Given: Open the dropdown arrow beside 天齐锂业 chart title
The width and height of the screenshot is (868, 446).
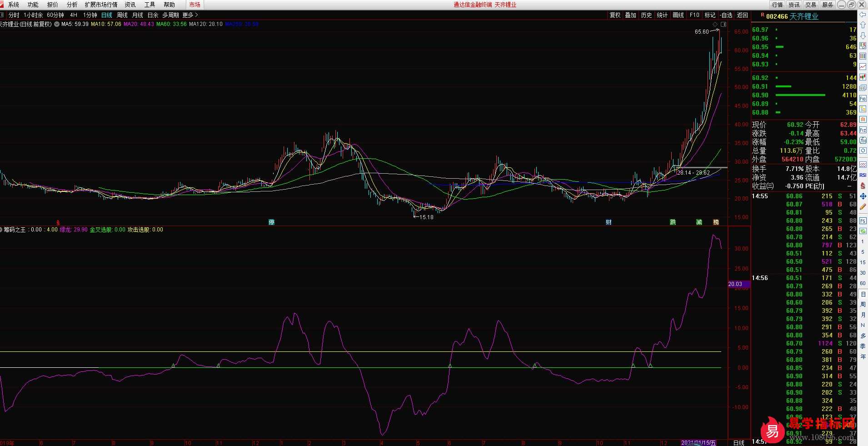Looking at the screenshot, I should [57, 24].
